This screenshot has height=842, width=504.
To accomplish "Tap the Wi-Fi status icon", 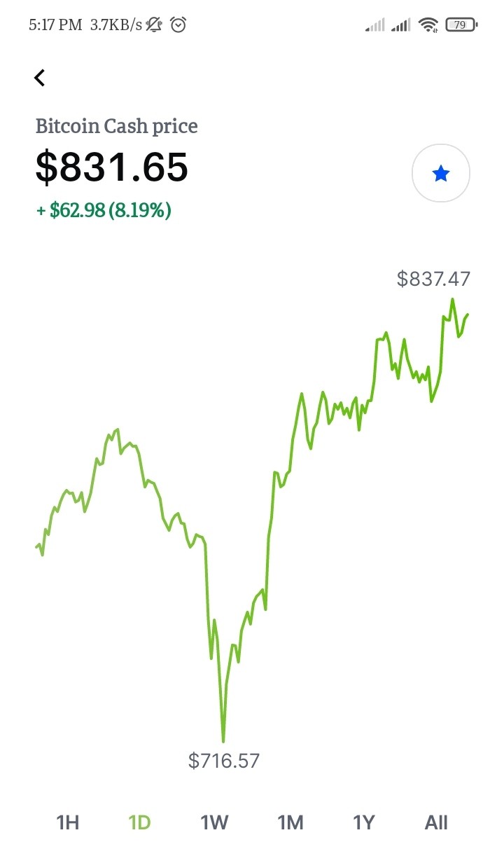I will [x=428, y=25].
